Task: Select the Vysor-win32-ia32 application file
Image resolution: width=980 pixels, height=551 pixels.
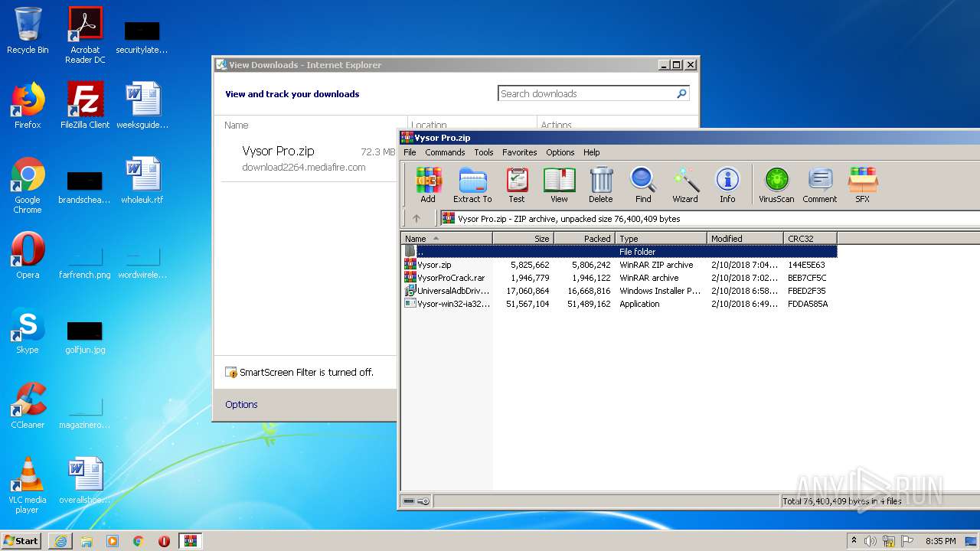Action: (x=619, y=304)
